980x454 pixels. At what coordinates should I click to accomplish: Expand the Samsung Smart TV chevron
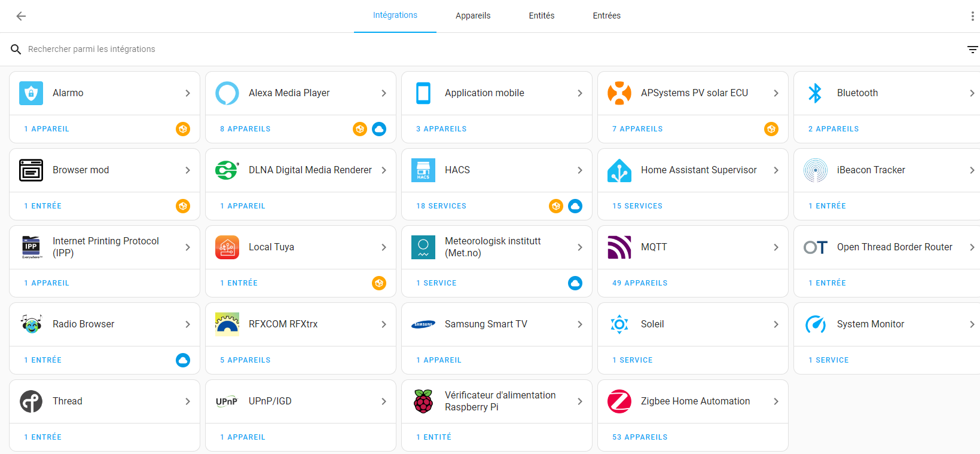click(x=580, y=324)
